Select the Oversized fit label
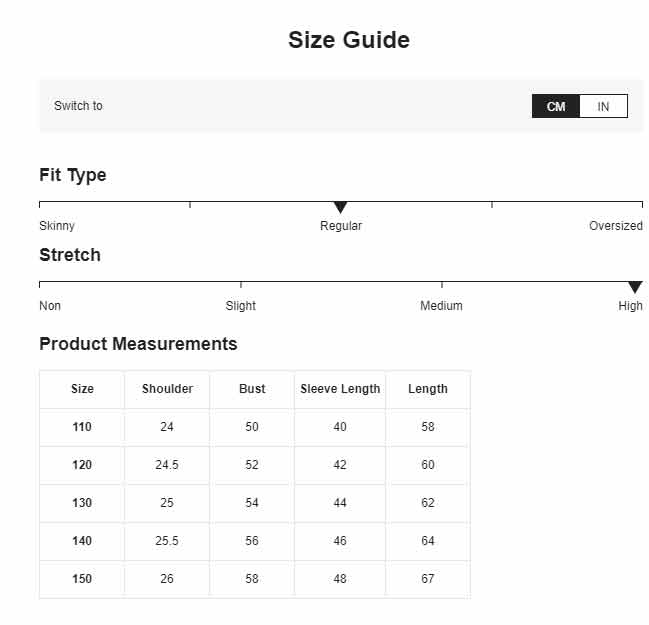649x625 pixels. tap(616, 226)
